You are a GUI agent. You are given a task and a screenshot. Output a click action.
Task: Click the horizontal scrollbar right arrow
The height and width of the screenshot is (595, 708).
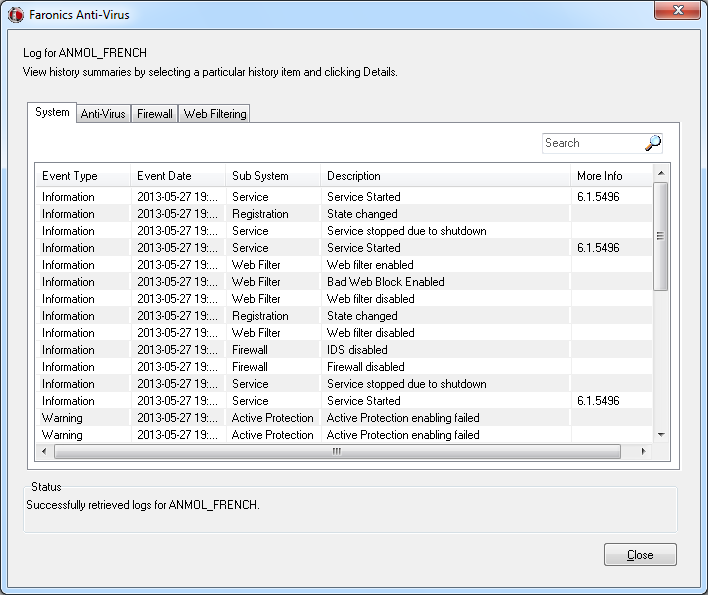pyautogui.click(x=643, y=451)
